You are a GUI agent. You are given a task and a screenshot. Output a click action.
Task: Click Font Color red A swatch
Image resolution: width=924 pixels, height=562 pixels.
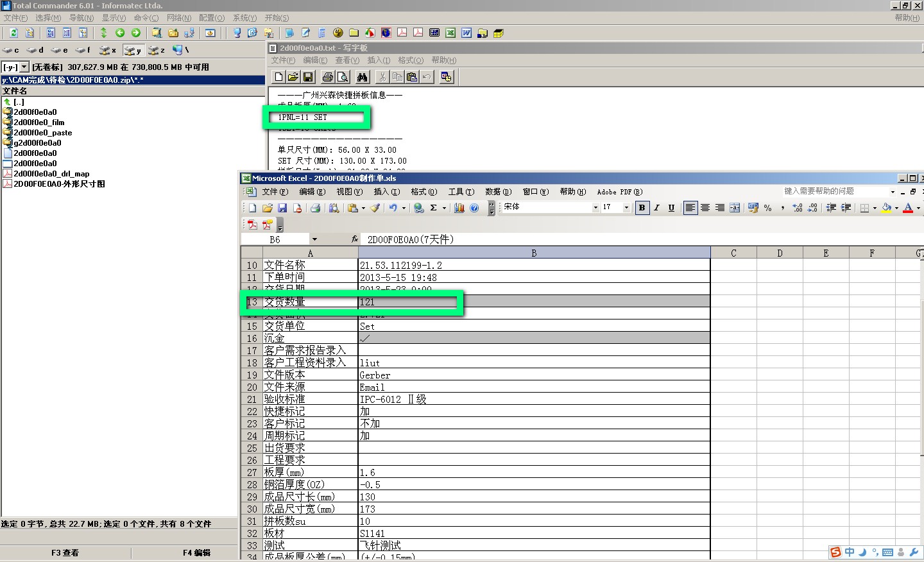coord(908,208)
